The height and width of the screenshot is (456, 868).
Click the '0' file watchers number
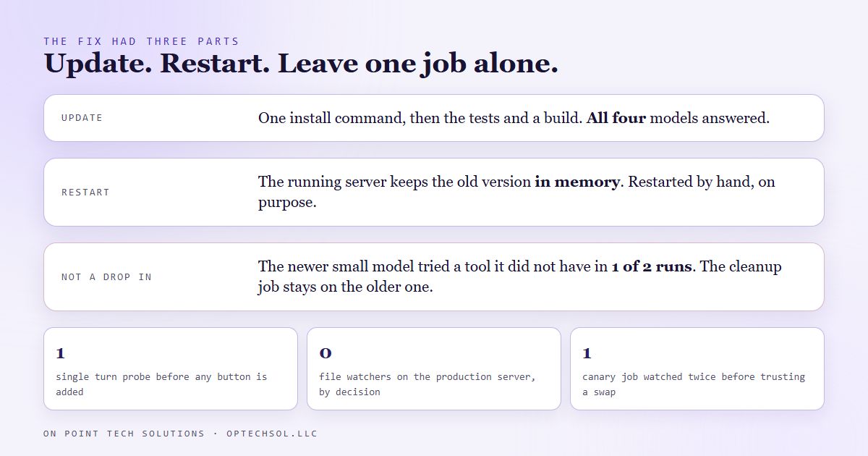325,353
